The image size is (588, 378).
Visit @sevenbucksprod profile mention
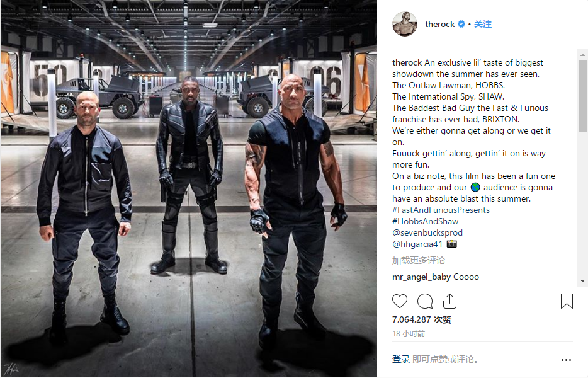[427, 232]
